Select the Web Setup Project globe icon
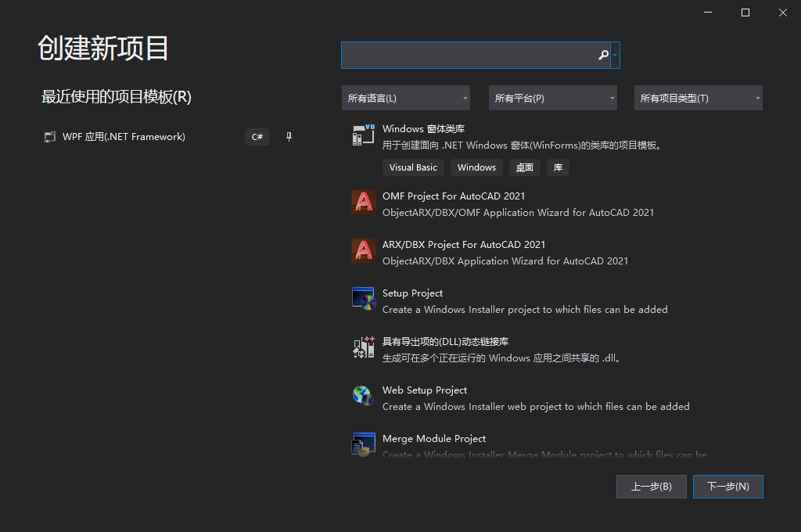The height and width of the screenshot is (532, 801). pos(363,397)
